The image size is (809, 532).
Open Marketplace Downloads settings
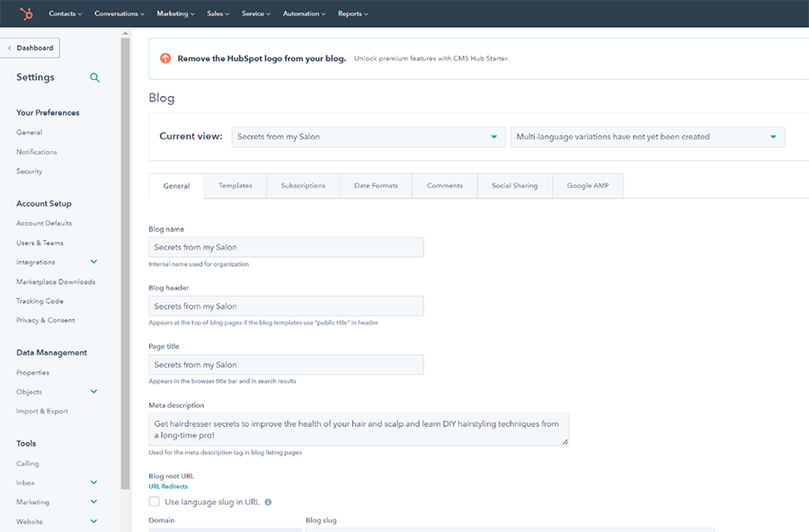(56, 282)
